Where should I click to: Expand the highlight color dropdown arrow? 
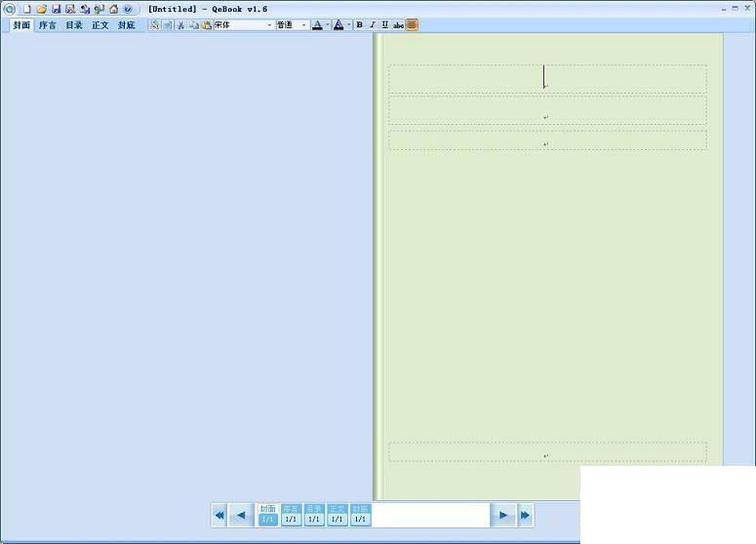pyautogui.click(x=348, y=25)
